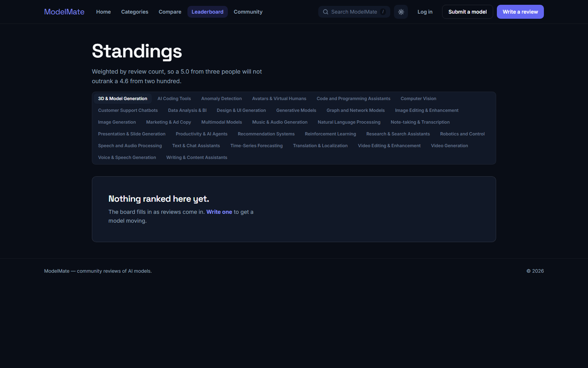Open Productivity & AI Agents tab
Viewport: 588px width, 368px height.
[x=202, y=134]
